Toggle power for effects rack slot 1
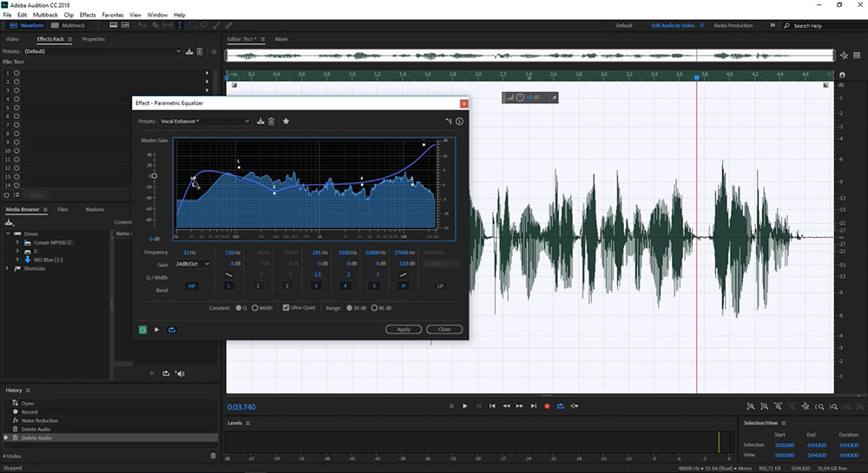The image size is (868, 473). [16, 73]
